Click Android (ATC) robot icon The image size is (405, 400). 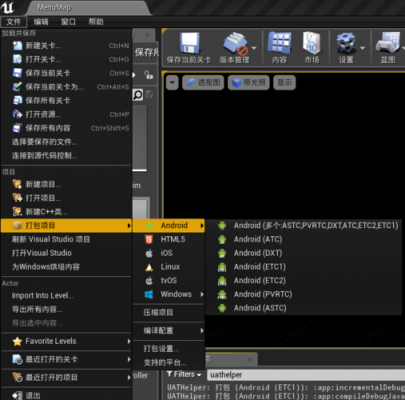pos(222,239)
